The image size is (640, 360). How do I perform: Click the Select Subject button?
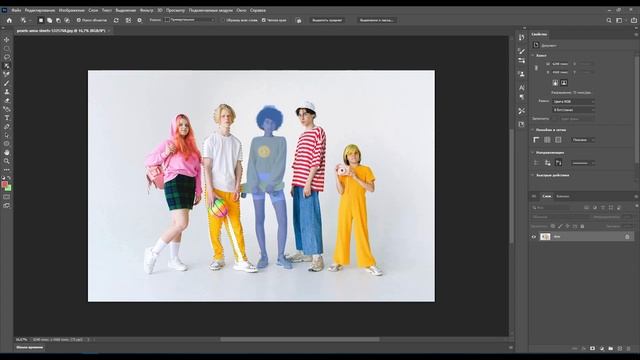[x=327, y=20]
